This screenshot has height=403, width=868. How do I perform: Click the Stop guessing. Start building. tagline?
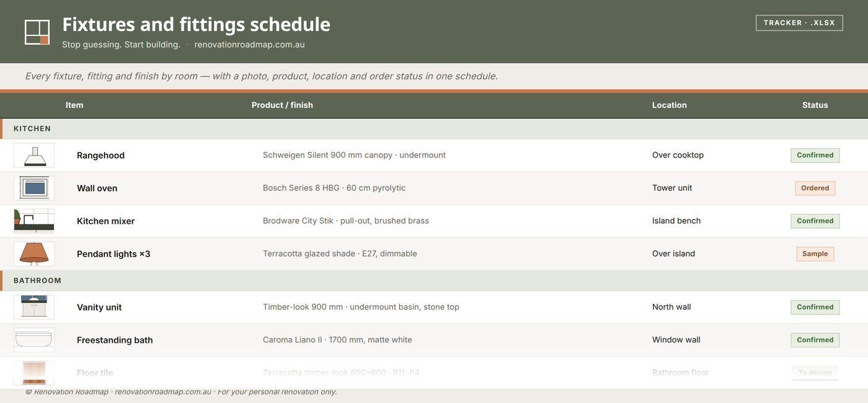(121, 45)
